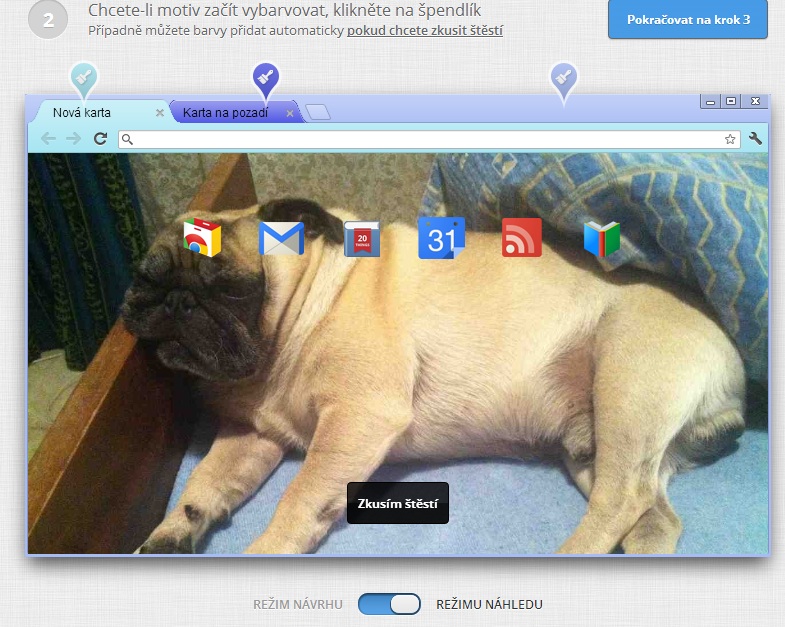Click Pokračovat na krok 3 button
The image size is (785, 627).
click(688, 20)
